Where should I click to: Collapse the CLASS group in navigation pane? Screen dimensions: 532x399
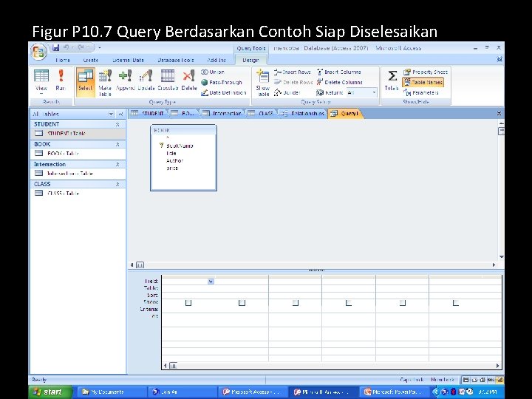(117, 184)
